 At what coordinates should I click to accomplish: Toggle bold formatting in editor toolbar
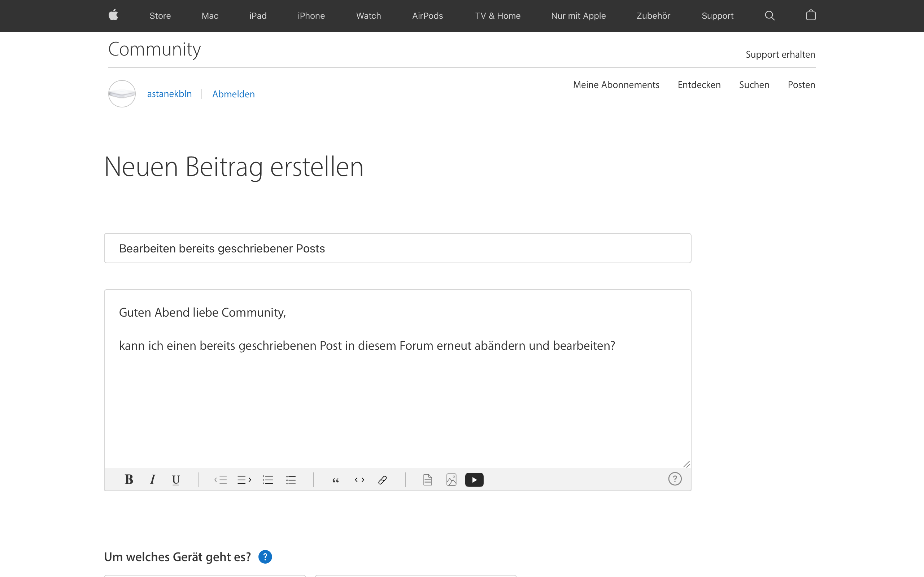click(128, 479)
